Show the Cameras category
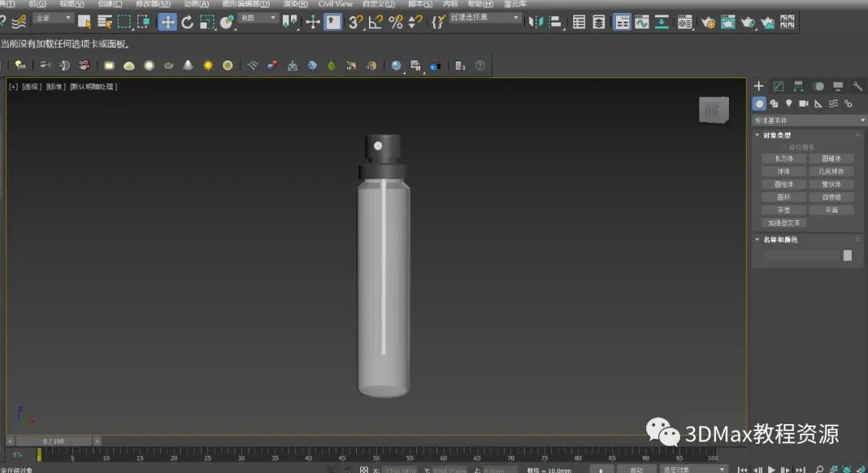This screenshot has height=473, width=868. tap(804, 104)
